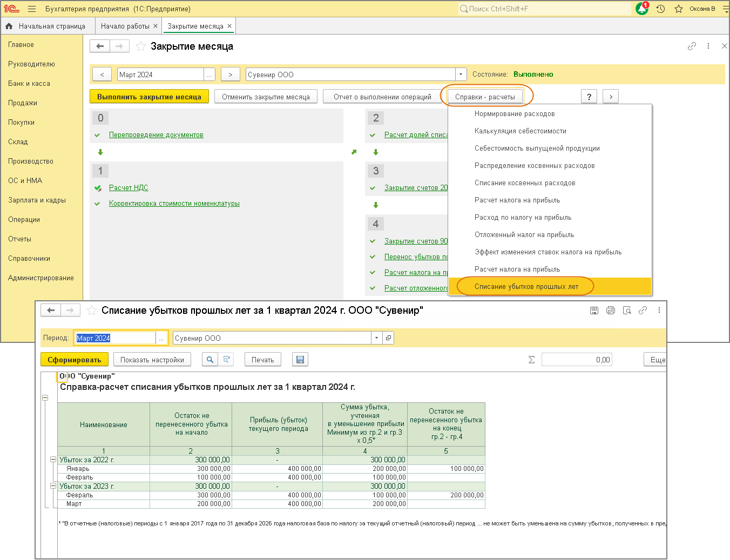Open Справки - расчеты dropdown button
Viewport: 730px width, 560px height.
pyautogui.click(x=485, y=97)
